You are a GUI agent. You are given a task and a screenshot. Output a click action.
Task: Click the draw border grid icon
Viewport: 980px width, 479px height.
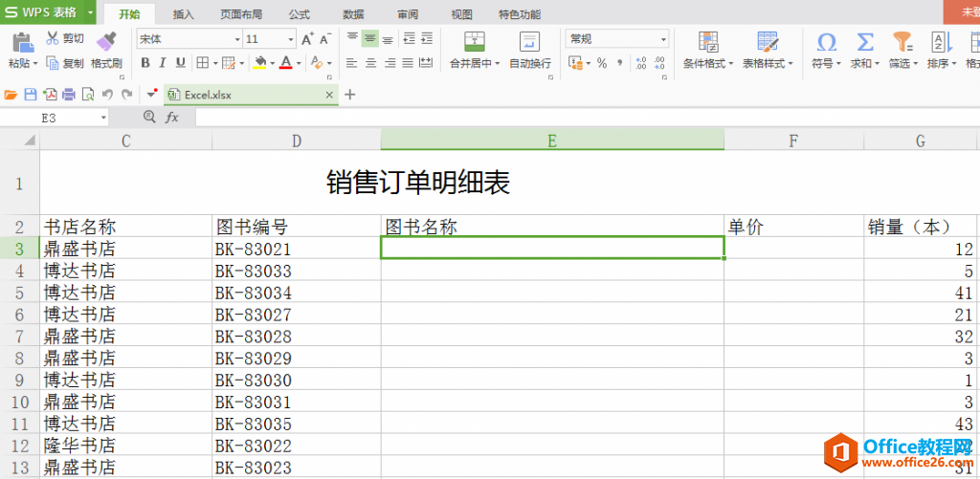coord(228,62)
